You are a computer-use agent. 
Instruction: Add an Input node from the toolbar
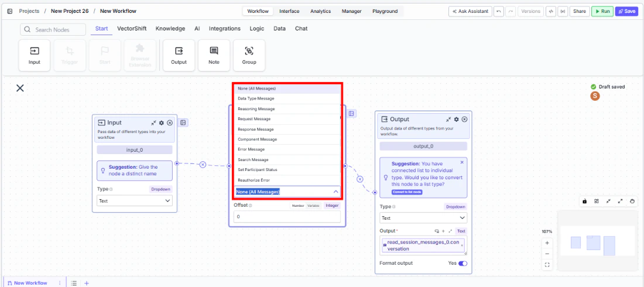click(x=35, y=56)
